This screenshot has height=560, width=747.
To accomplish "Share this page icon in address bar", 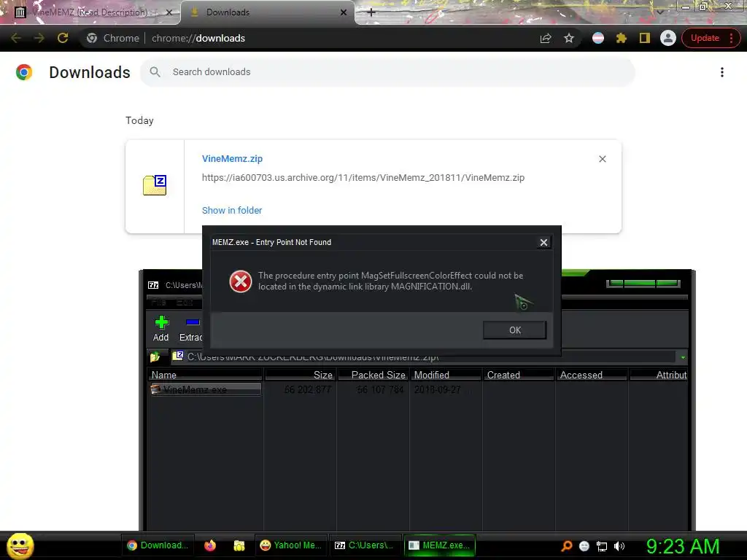I will [x=546, y=38].
